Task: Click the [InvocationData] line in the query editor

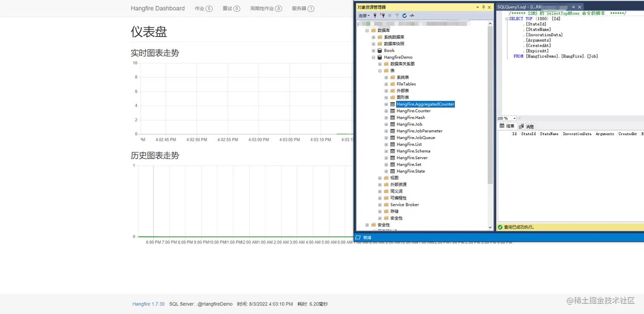Action: click(544, 35)
